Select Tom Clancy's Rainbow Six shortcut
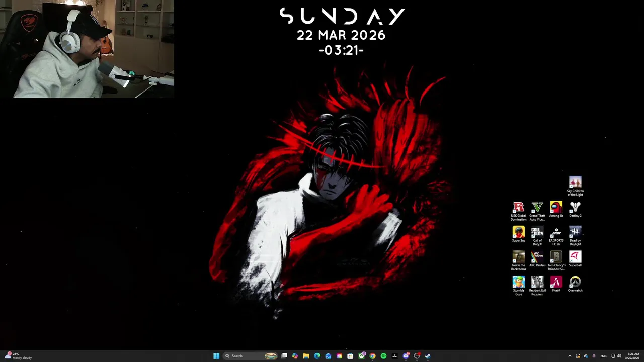 click(x=556, y=261)
